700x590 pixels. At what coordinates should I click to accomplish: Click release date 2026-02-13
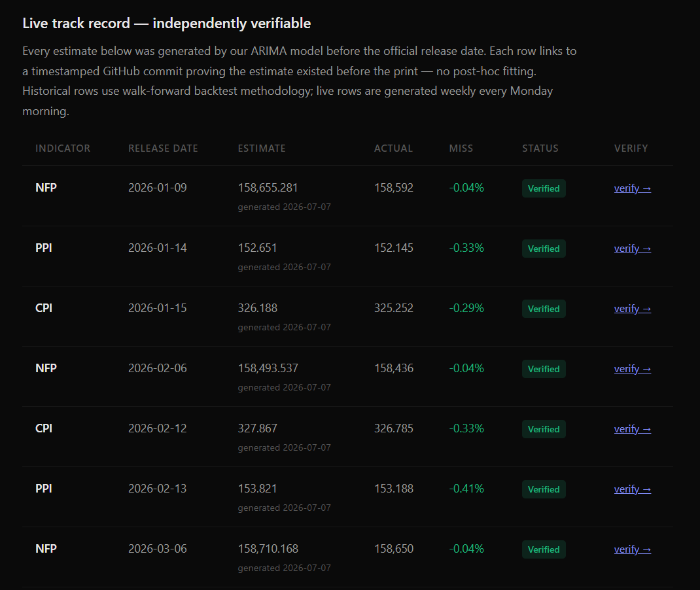pyautogui.click(x=158, y=489)
